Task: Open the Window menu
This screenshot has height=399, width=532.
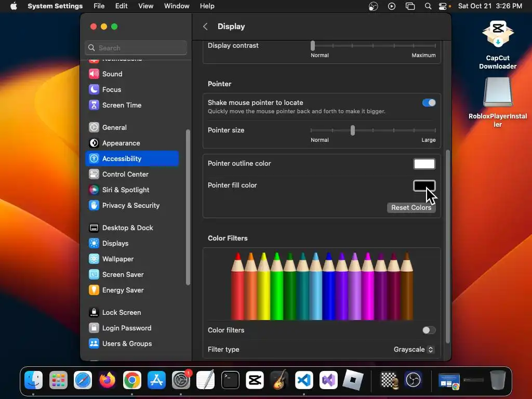Action: [x=177, y=6]
